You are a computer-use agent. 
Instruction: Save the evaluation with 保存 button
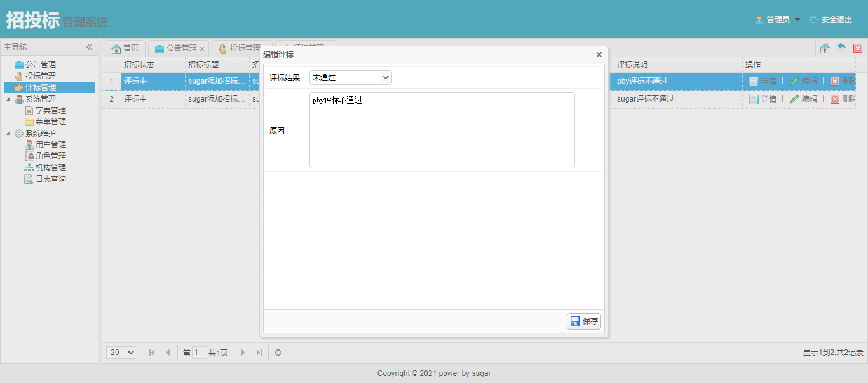[584, 321]
